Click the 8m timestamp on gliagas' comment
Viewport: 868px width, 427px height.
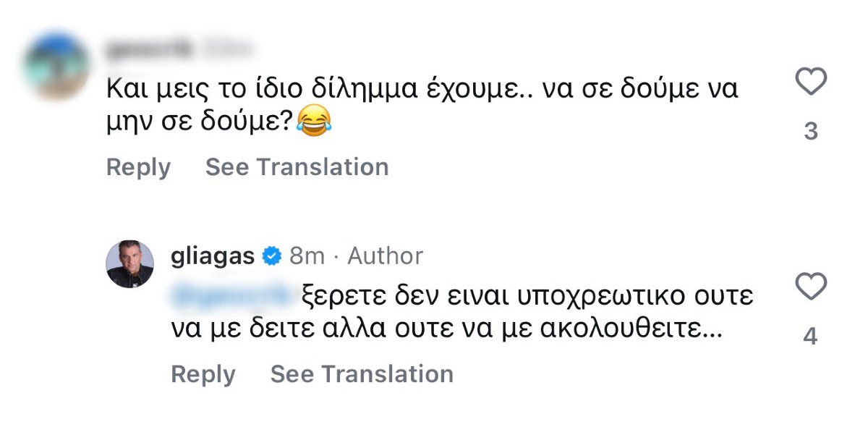pyautogui.click(x=307, y=255)
